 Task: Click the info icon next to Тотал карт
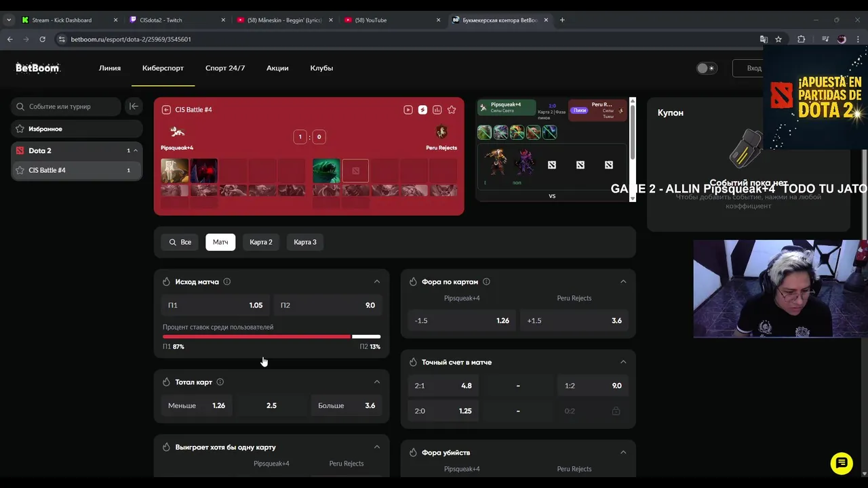pyautogui.click(x=220, y=382)
